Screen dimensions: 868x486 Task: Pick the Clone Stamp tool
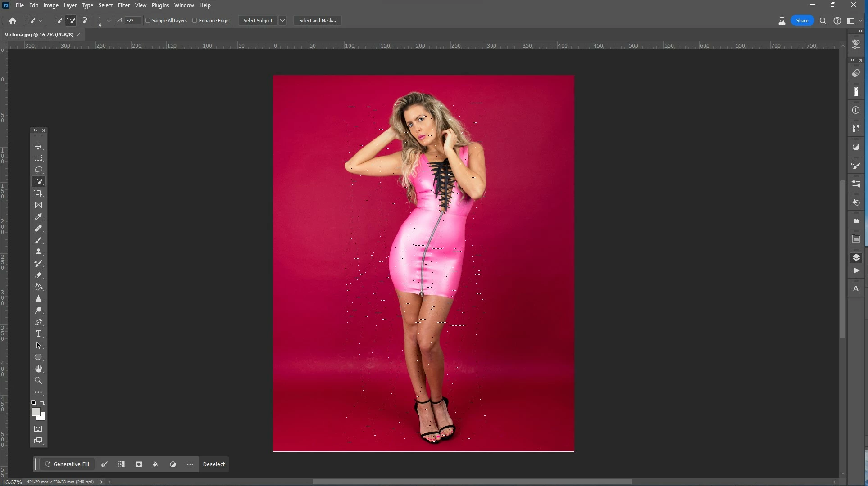[38, 252]
